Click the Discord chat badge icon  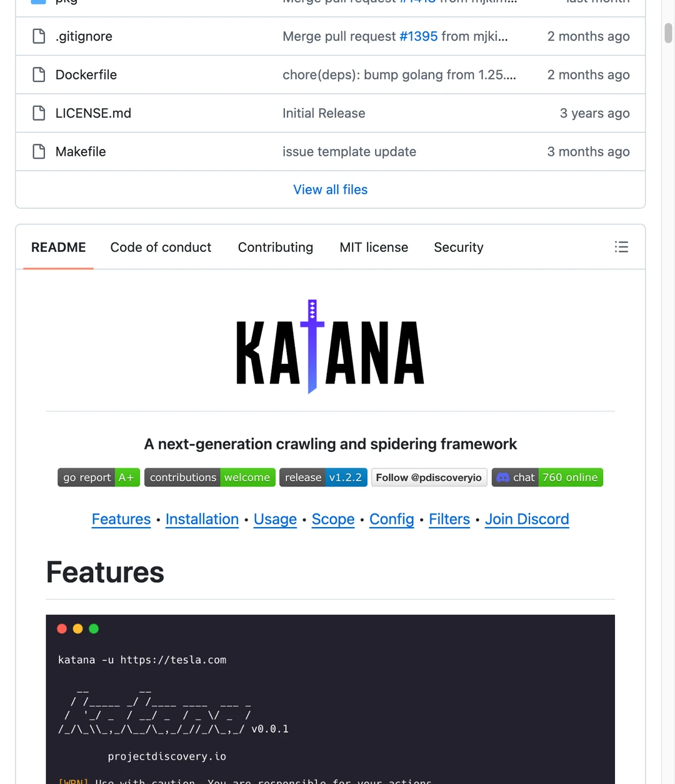click(503, 478)
